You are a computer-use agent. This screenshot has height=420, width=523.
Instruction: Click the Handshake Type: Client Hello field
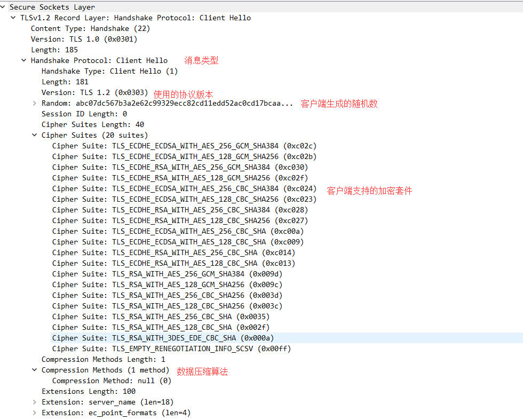point(109,71)
